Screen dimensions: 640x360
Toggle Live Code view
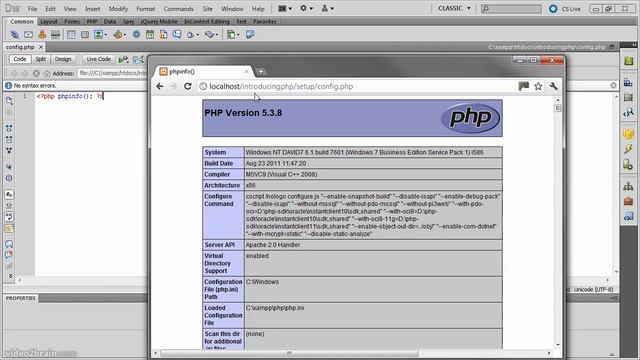click(98, 59)
